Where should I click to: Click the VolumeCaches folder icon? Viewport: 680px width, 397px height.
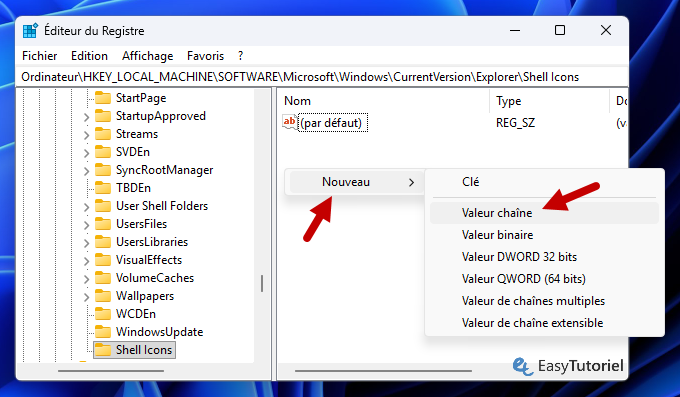103,278
